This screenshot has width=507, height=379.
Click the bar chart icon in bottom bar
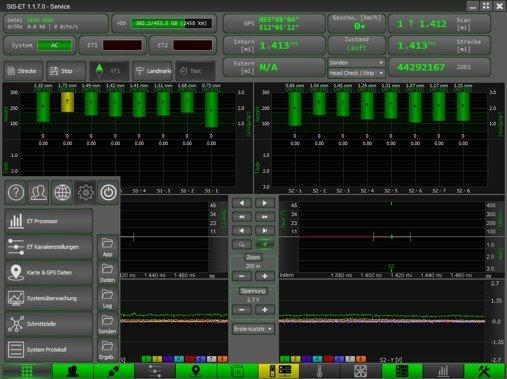[x=443, y=371]
